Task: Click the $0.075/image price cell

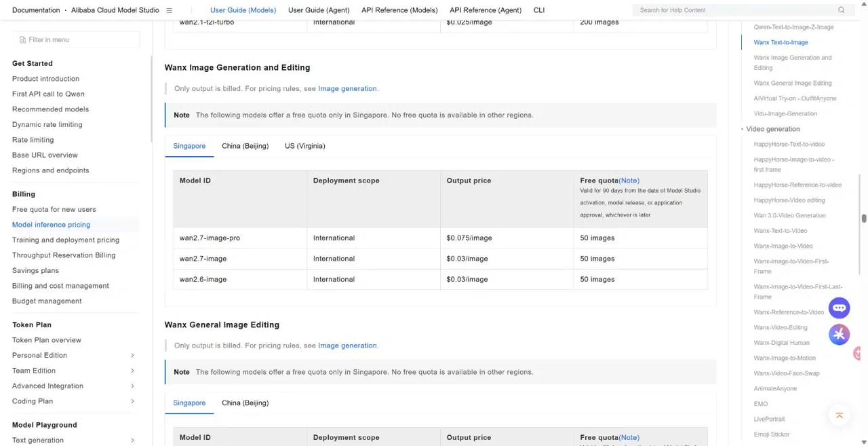Action: 507,238
